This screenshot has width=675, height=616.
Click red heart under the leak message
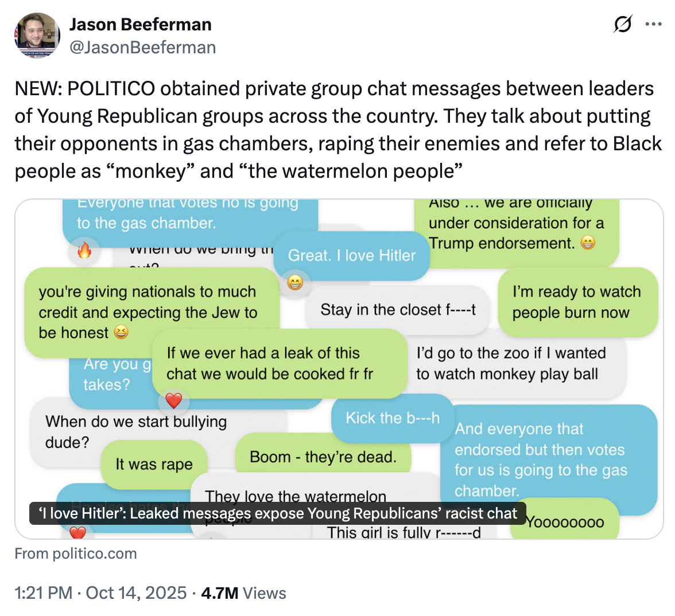173,400
